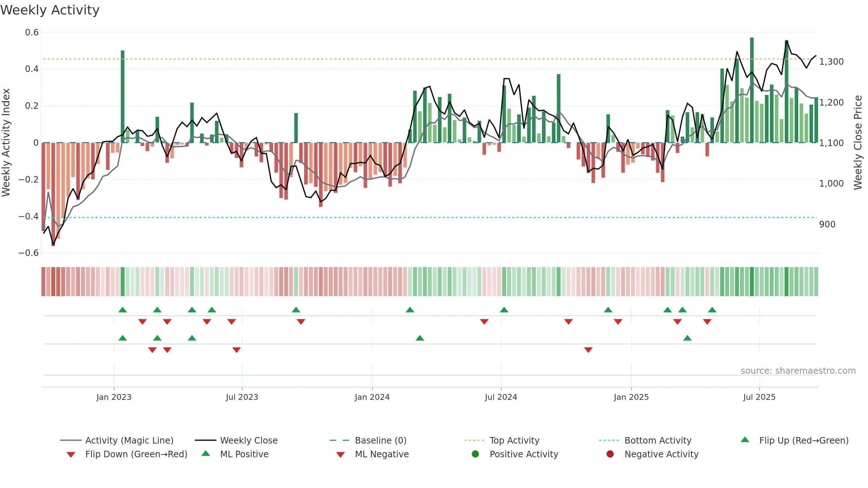Click the Weekly Close Price axis title
Viewport: 868px width, 488px height.
(858, 142)
